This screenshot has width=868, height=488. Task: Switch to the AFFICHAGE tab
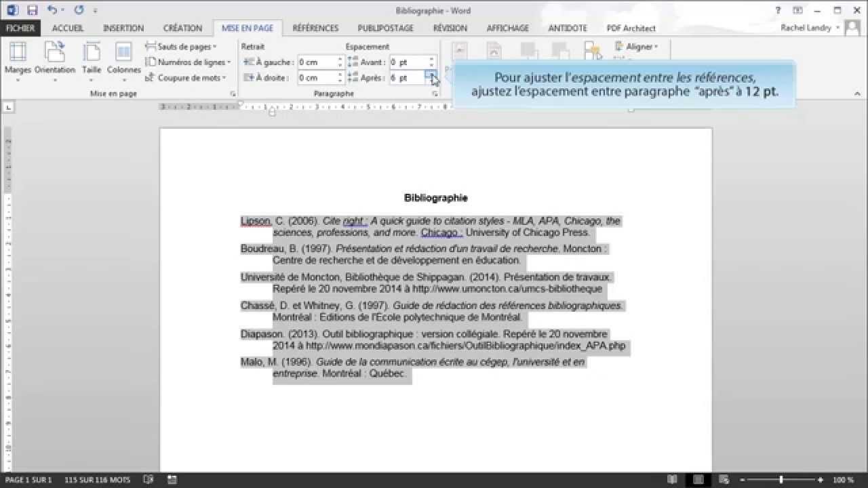click(x=507, y=28)
